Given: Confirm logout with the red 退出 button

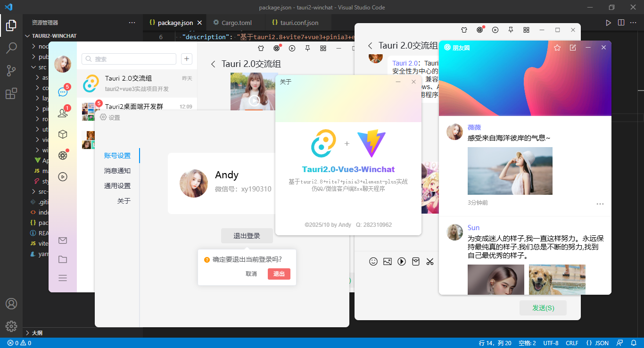Looking at the screenshot, I should coord(279,274).
